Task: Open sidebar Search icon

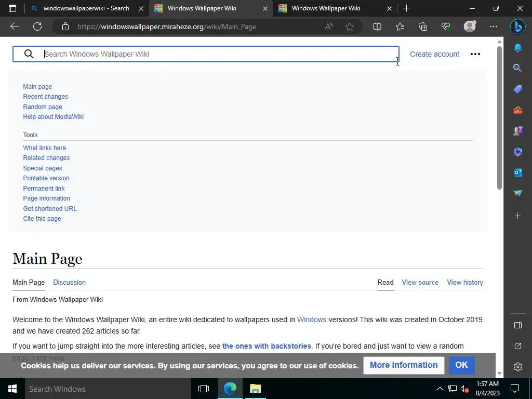Action: tap(517, 68)
